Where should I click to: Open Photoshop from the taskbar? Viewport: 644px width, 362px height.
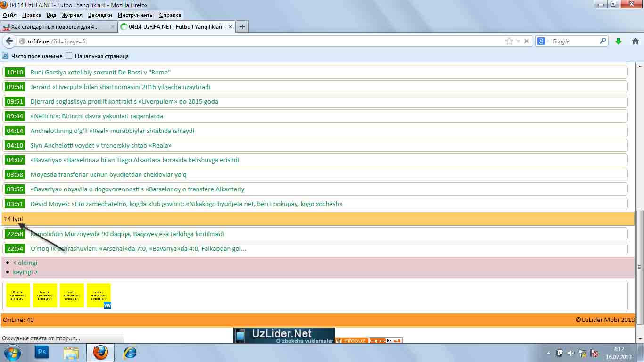pyautogui.click(x=42, y=352)
